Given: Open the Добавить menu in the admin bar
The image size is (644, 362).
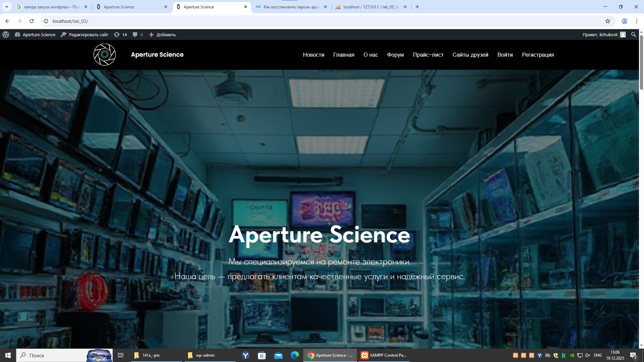Looking at the screenshot, I should (162, 35).
